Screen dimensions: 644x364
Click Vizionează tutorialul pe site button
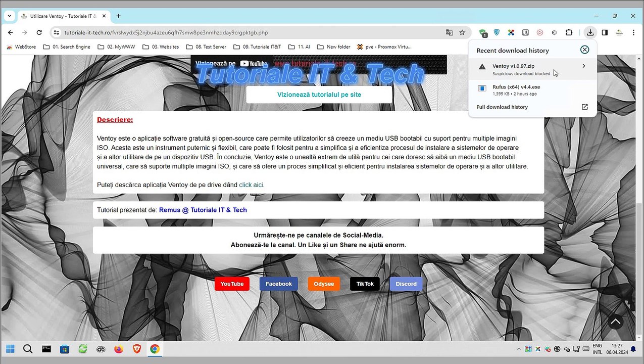(x=319, y=95)
